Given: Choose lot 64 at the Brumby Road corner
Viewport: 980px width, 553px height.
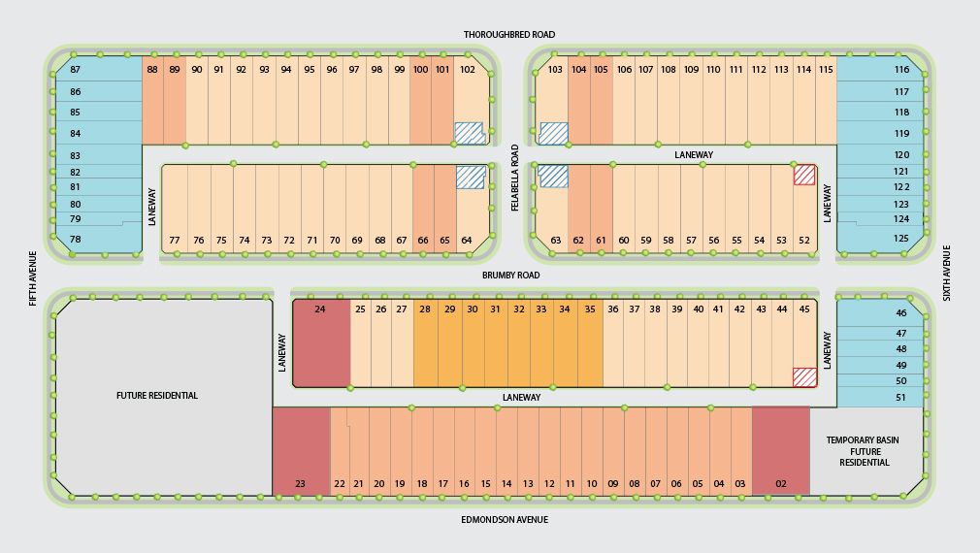Looking at the screenshot, I should (474, 209).
